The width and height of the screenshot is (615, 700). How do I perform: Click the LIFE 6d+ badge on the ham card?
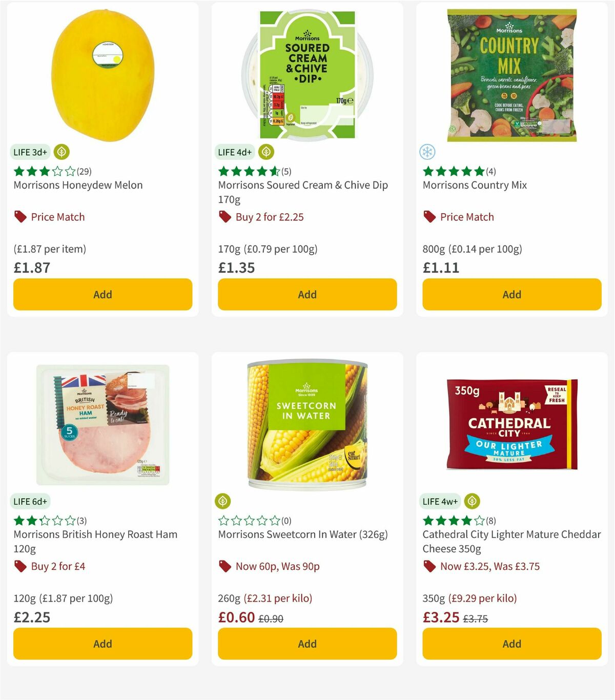[x=30, y=501]
